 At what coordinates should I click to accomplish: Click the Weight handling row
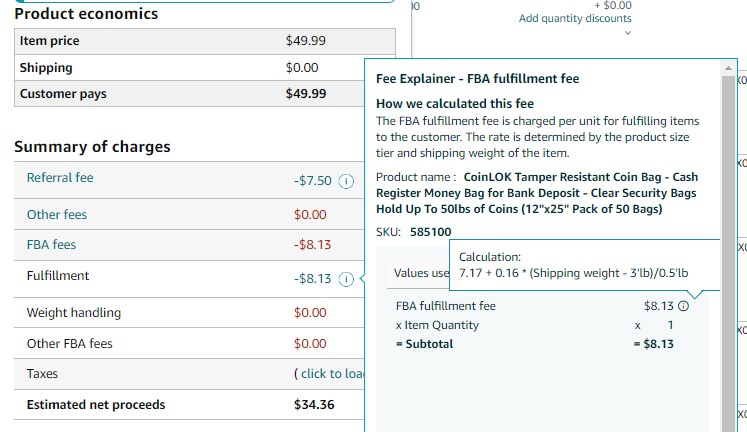[x=189, y=312]
